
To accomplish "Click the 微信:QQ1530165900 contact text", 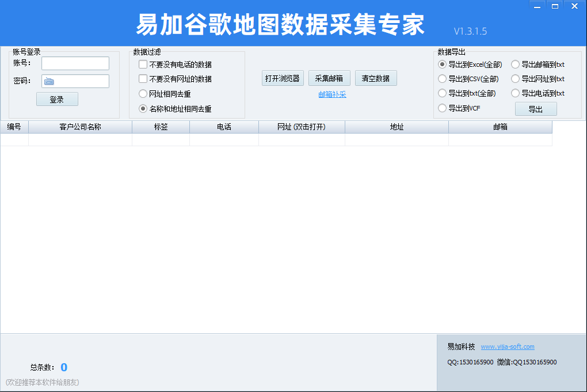I will (x=527, y=362).
